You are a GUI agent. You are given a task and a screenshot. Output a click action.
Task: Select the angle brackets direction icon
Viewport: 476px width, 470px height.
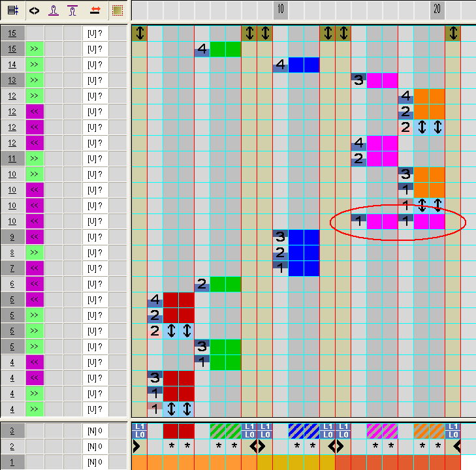pos(34,10)
